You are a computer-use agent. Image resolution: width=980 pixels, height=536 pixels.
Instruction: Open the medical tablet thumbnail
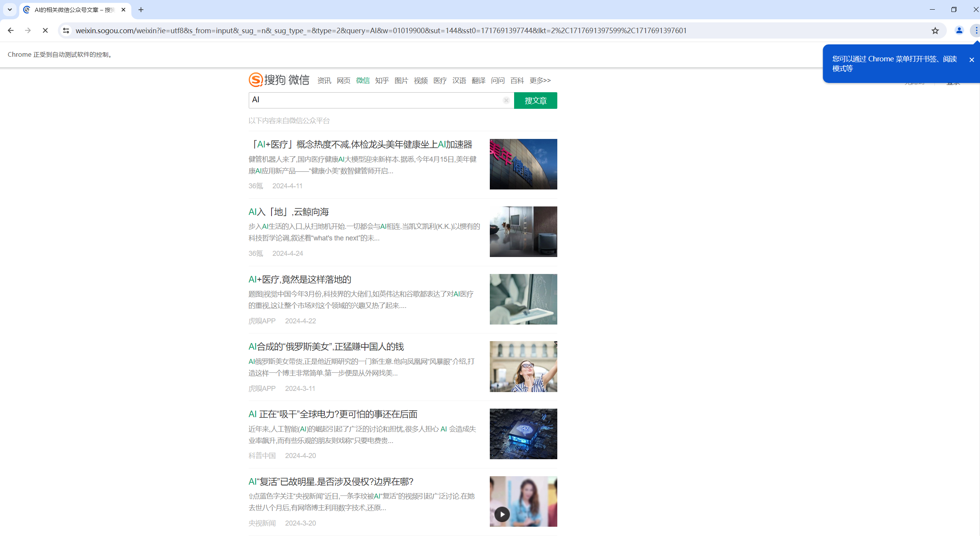pos(523,299)
